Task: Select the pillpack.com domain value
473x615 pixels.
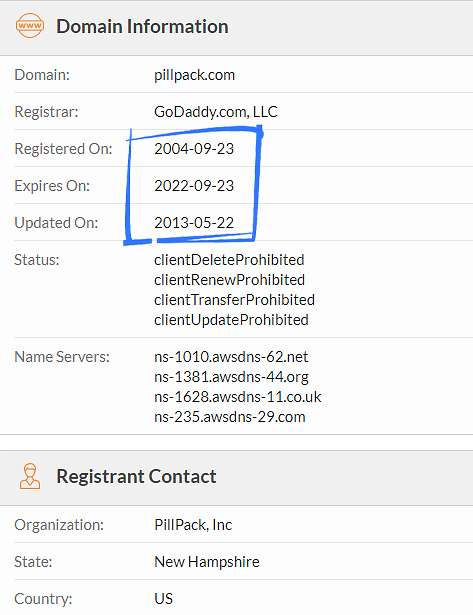Action: pyautogui.click(x=195, y=75)
